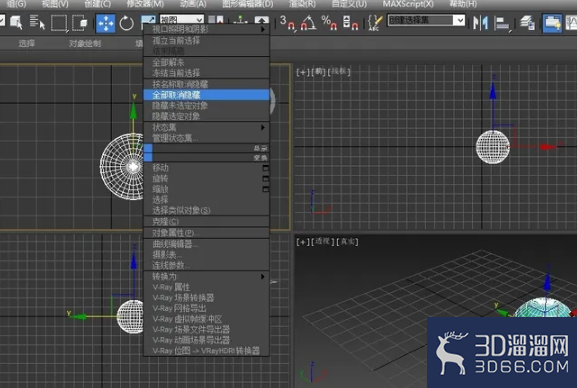Open 曲线编辑器... entry
The width and height of the screenshot is (577, 388).
click(206, 244)
